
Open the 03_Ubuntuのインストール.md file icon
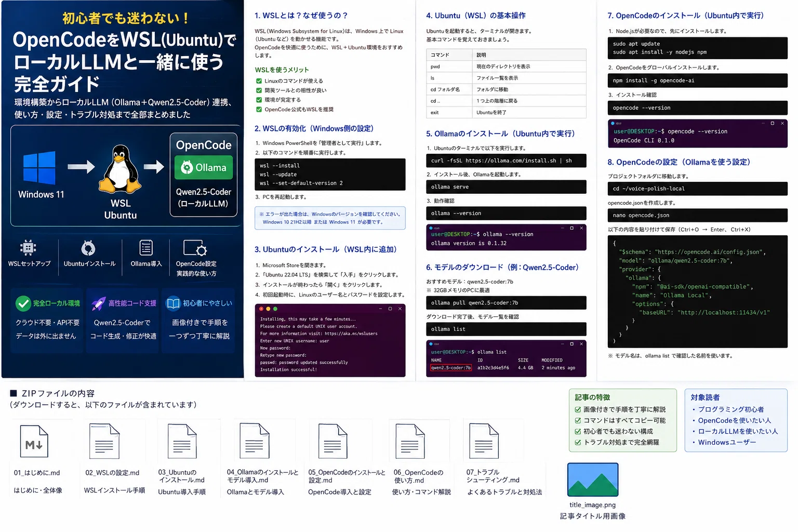[182, 442]
